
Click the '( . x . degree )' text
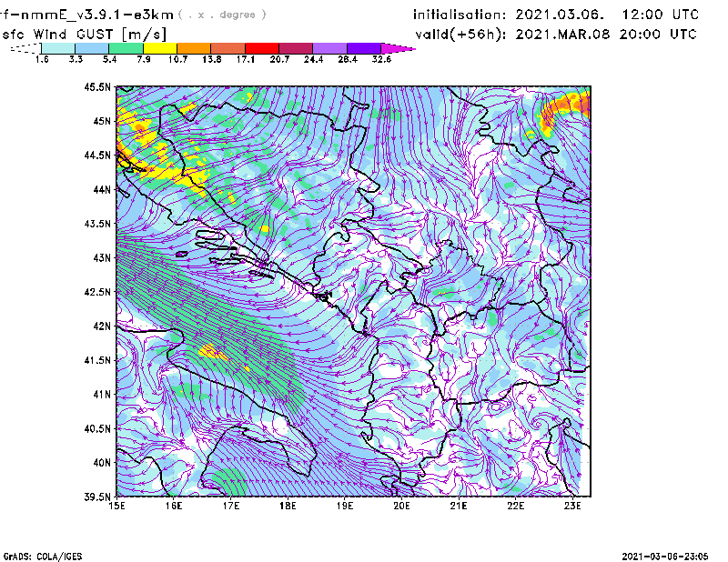tap(222, 15)
